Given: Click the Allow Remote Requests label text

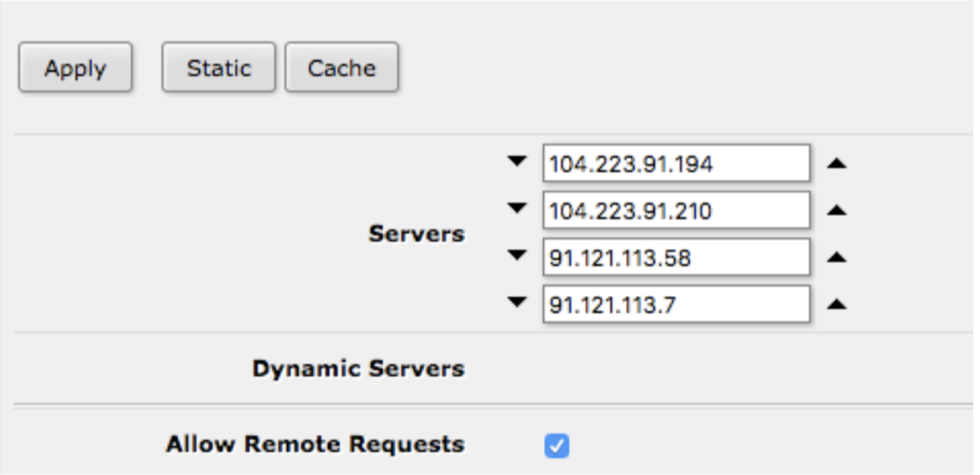Looking at the screenshot, I should pos(315,444).
